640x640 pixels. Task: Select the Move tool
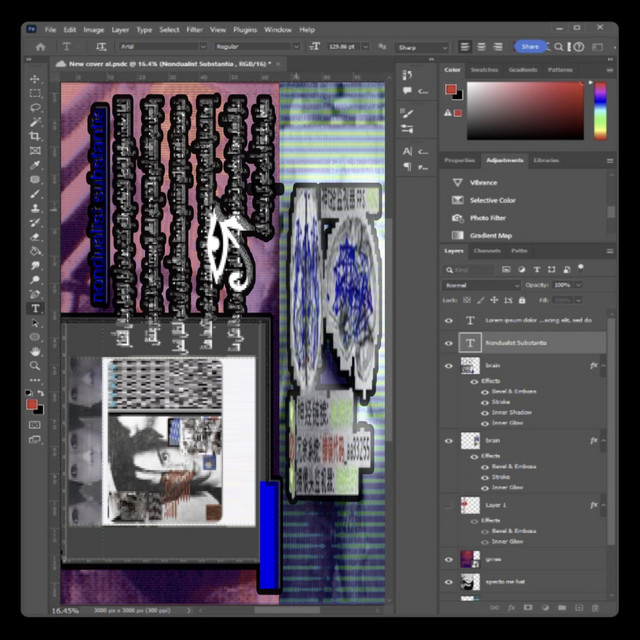pyautogui.click(x=35, y=79)
